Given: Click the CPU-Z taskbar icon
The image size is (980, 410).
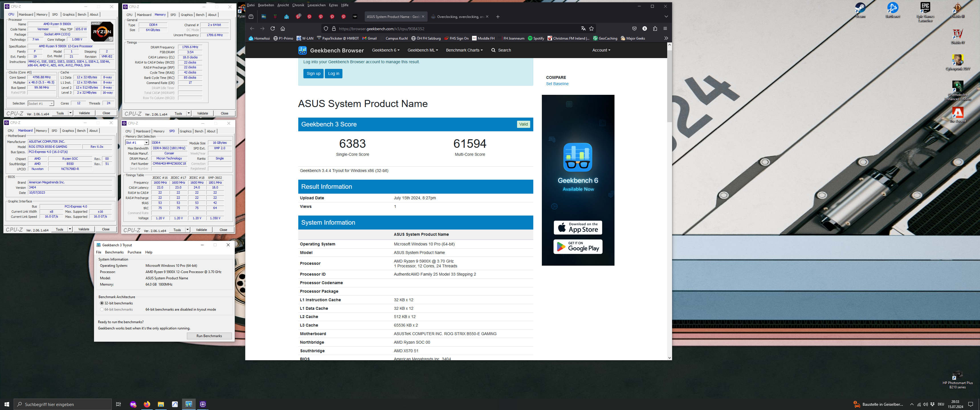Looking at the screenshot, I should click(x=203, y=404).
